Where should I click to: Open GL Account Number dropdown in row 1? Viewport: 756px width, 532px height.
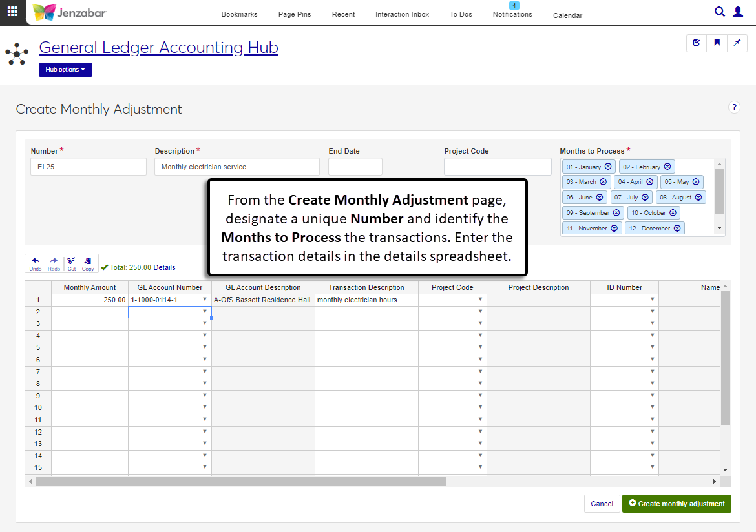205,300
